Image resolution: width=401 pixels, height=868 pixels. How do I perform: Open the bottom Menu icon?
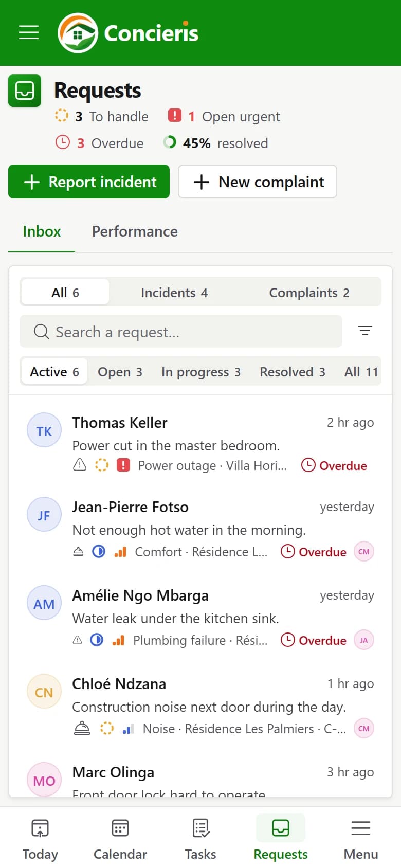pos(361,839)
